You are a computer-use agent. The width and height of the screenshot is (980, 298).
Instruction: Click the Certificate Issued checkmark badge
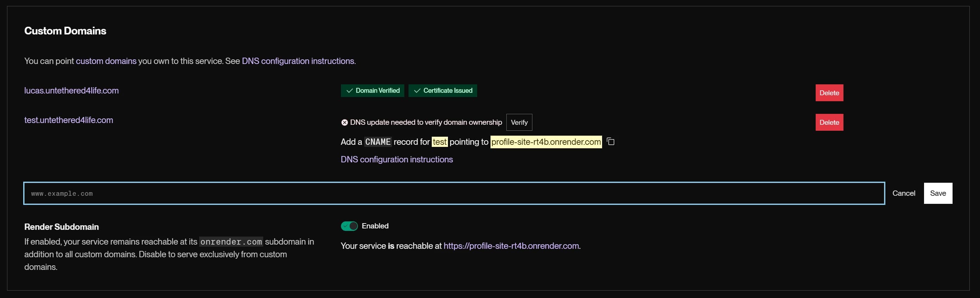click(442, 91)
